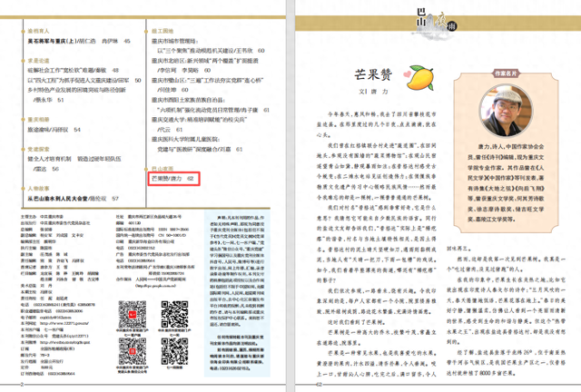Open the contents entry ending with page 48
The height and width of the screenshot is (392, 581).
[73, 70]
